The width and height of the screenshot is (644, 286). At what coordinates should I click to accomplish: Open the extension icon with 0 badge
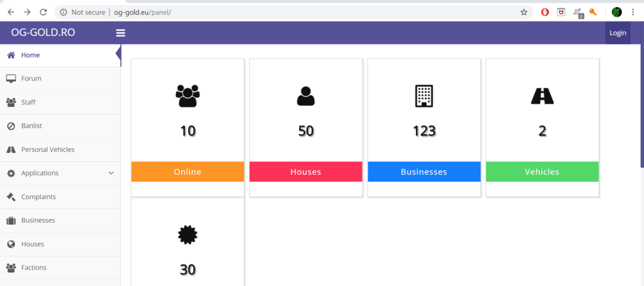(578, 13)
